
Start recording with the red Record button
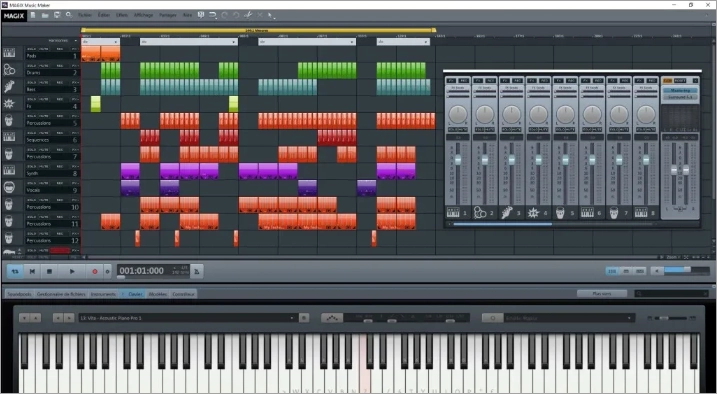pos(95,271)
